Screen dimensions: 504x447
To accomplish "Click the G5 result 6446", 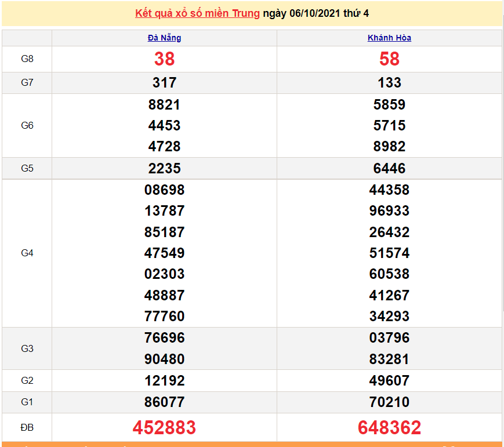I will coord(390,168).
